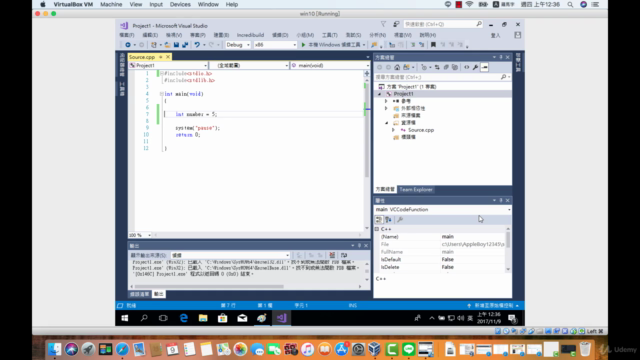Open the Debug configuration dropdown
This screenshot has height=360, width=640.
coord(238,45)
